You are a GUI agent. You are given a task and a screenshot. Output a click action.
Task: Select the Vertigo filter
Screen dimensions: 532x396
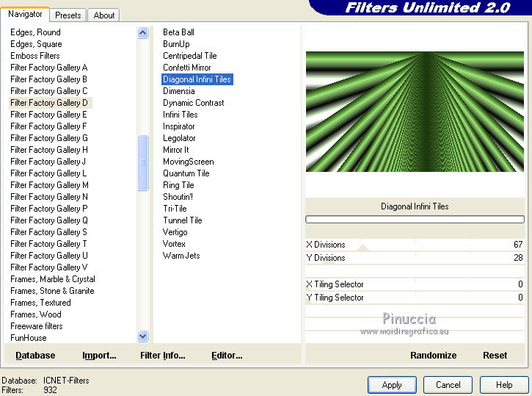click(175, 232)
